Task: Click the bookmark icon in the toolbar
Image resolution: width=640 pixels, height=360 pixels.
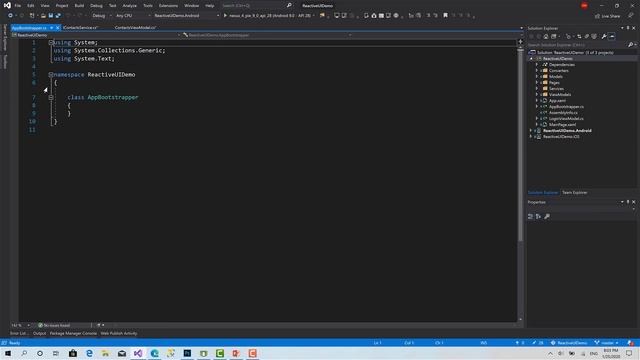Action: (x=445, y=16)
